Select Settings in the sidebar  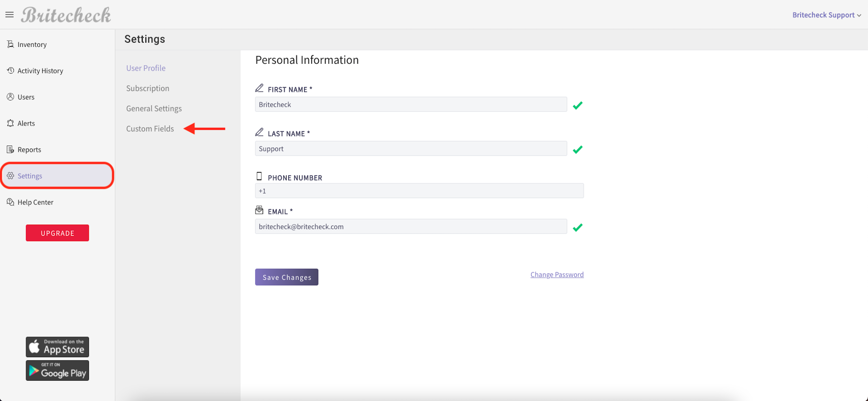tap(57, 176)
